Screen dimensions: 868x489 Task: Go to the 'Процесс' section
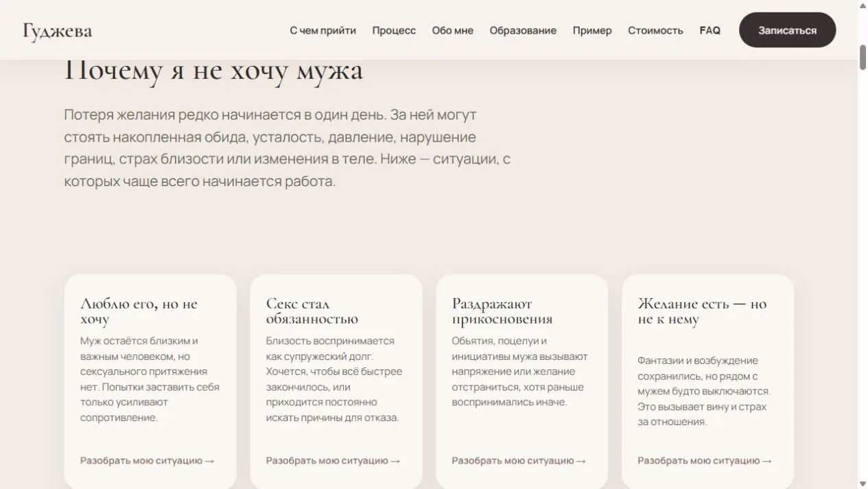pyautogui.click(x=394, y=30)
